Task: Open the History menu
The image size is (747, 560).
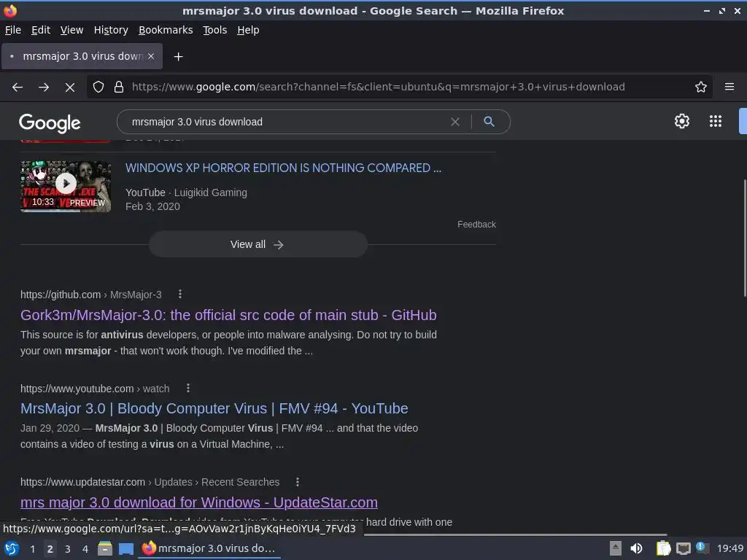Action: pos(111,30)
